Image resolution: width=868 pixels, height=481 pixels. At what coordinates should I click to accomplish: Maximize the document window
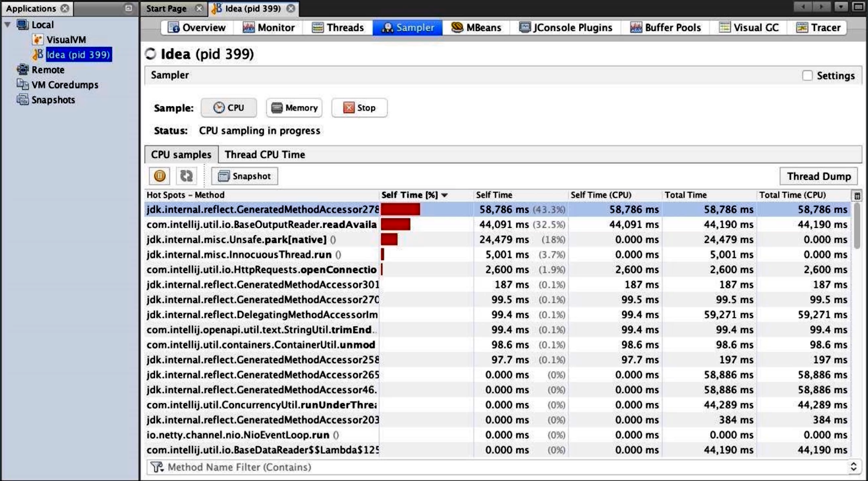tap(857, 7)
